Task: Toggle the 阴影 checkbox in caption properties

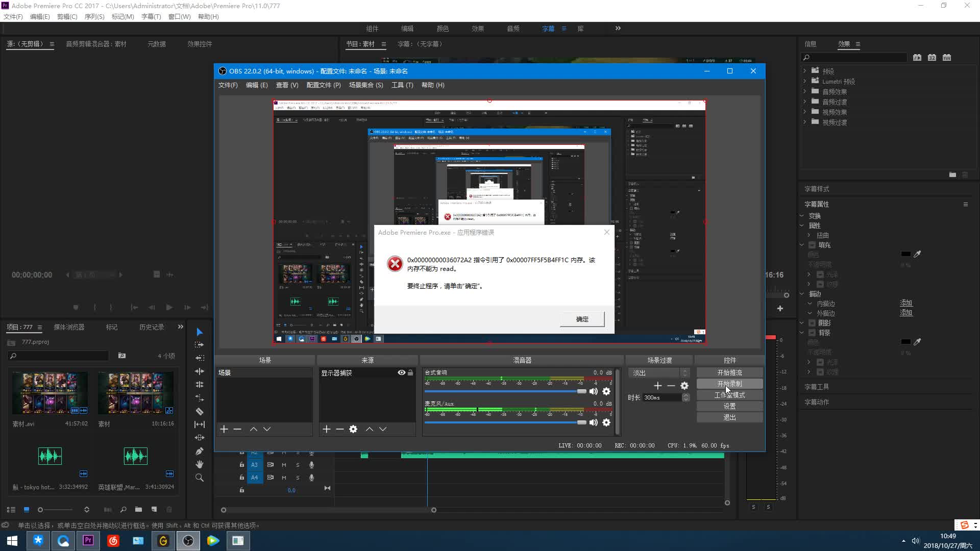Action: tap(812, 323)
